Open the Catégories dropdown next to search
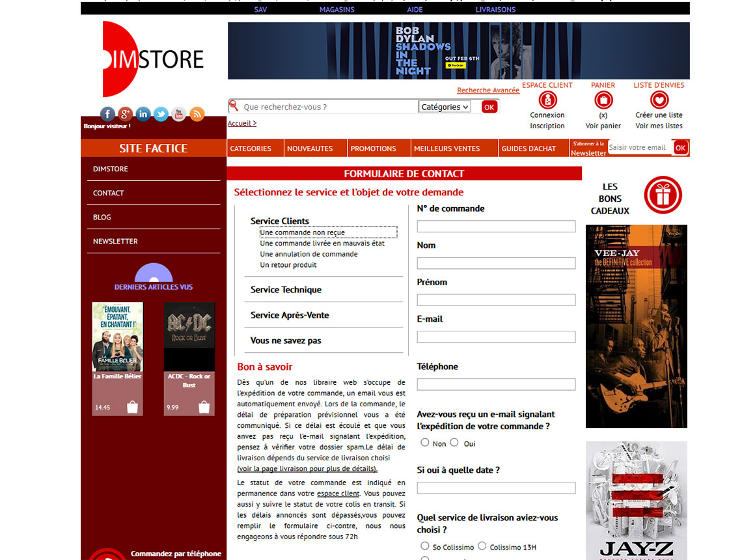 [x=445, y=106]
